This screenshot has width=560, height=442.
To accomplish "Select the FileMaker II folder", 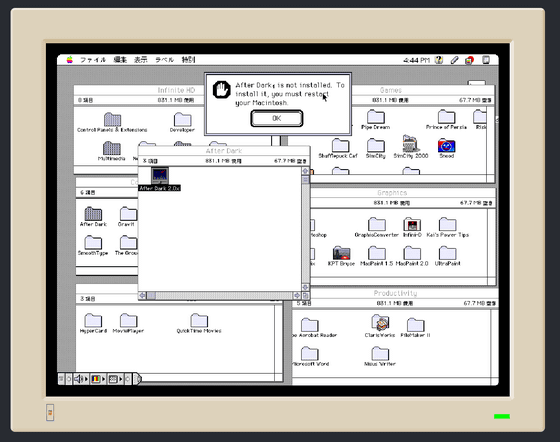I will [x=415, y=328].
